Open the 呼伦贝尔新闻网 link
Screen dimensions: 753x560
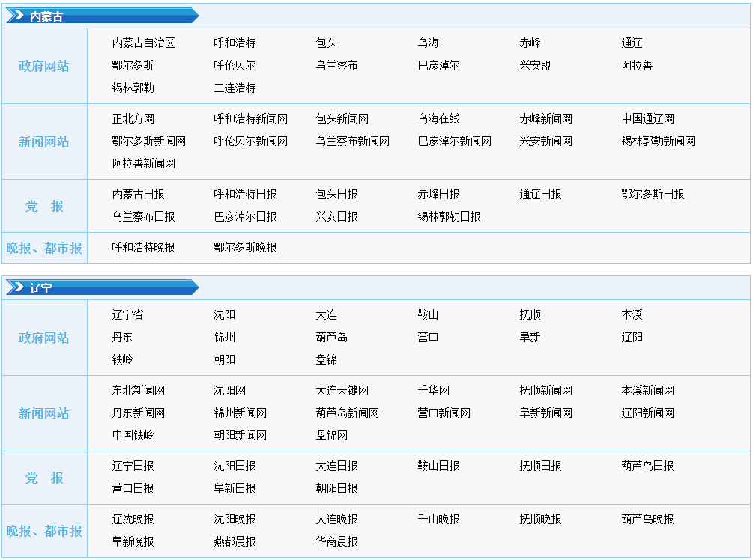(250, 141)
